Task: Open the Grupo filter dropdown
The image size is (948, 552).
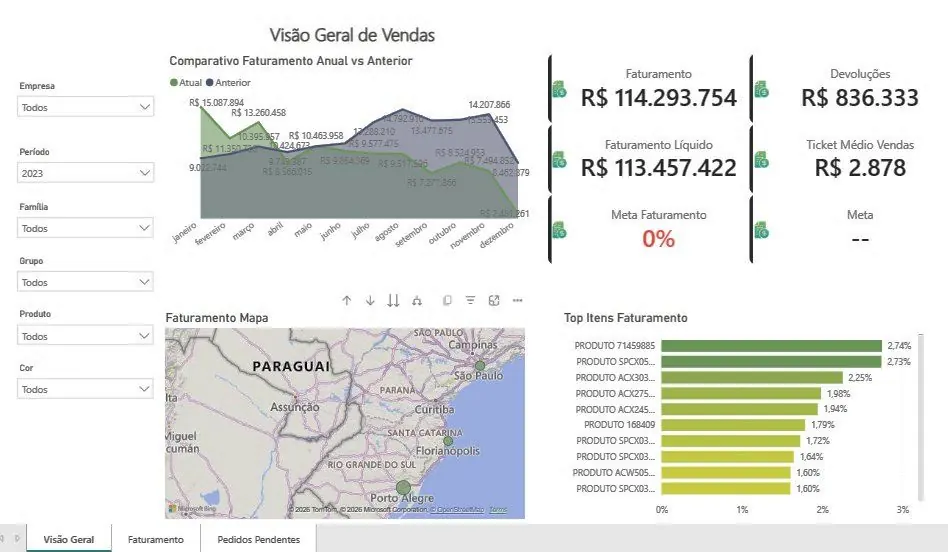Action: (x=85, y=282)
